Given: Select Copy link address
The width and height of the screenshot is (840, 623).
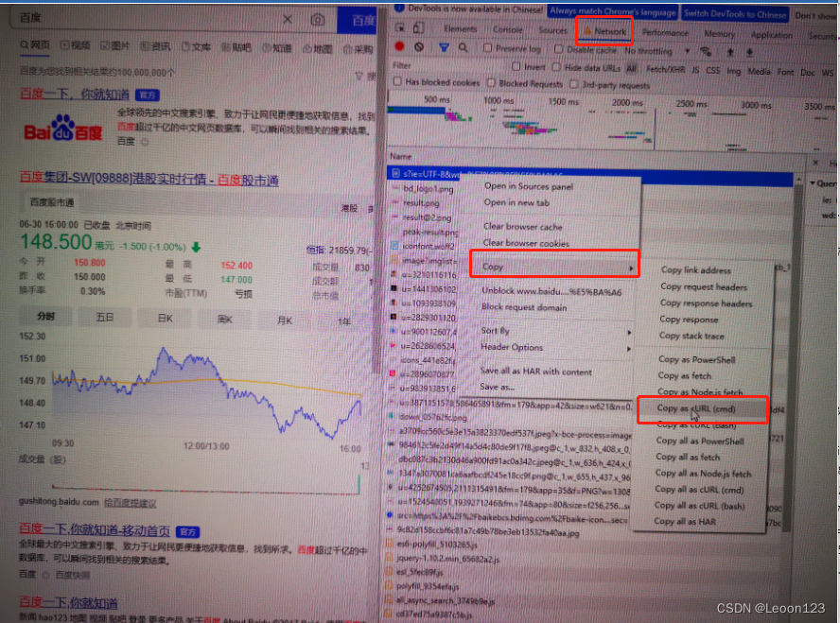Looking at the screenshot, I should tap(695, 270).
